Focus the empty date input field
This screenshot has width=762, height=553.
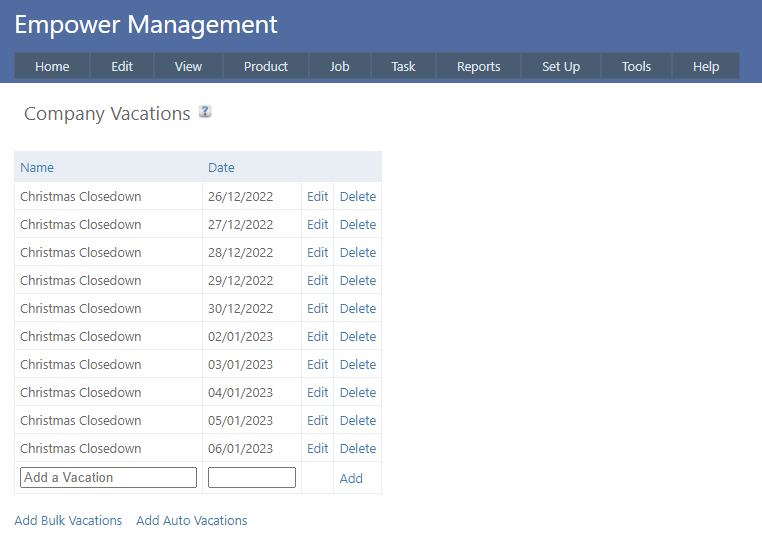(251, 478)
